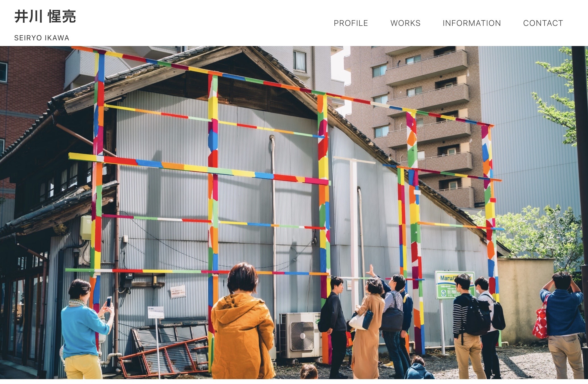The width and height of the screenshot is (588, 384).
Task: Open the INFORMATION menu item
Action: pyautogui.click(x=472, y=23)
